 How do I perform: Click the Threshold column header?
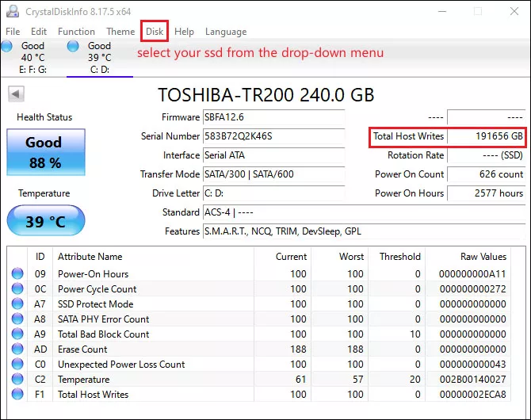pyautogui.click(x=397, y=257)
